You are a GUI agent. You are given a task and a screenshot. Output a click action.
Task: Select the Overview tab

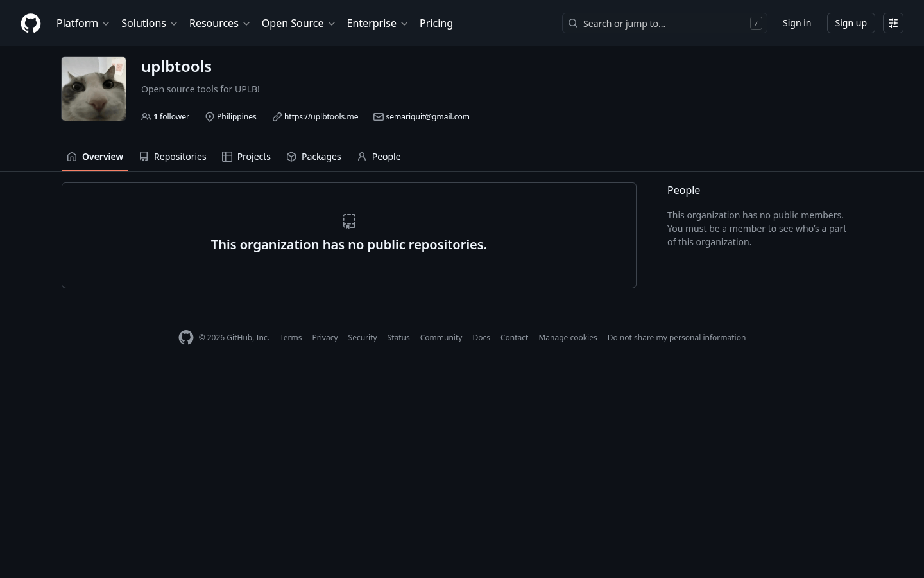(95, 157)
